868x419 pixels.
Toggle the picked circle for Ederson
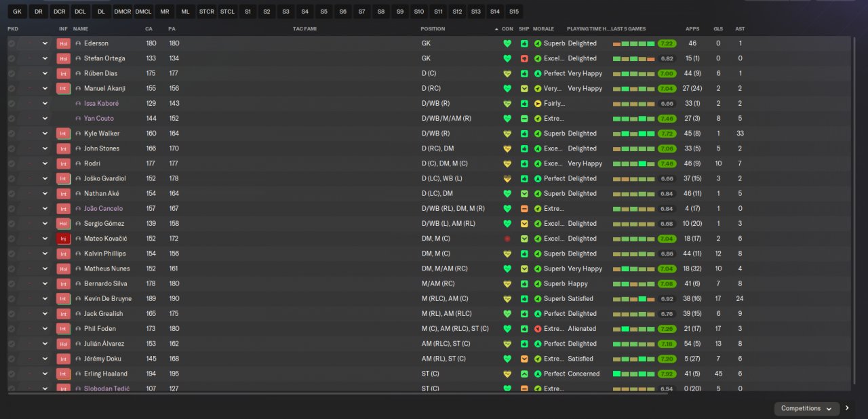[x=12, y=43]
